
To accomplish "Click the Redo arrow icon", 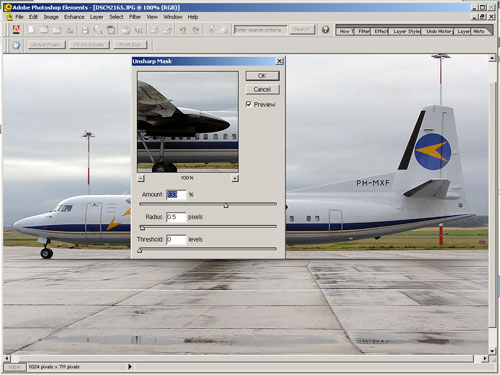I will pos(196,30).
